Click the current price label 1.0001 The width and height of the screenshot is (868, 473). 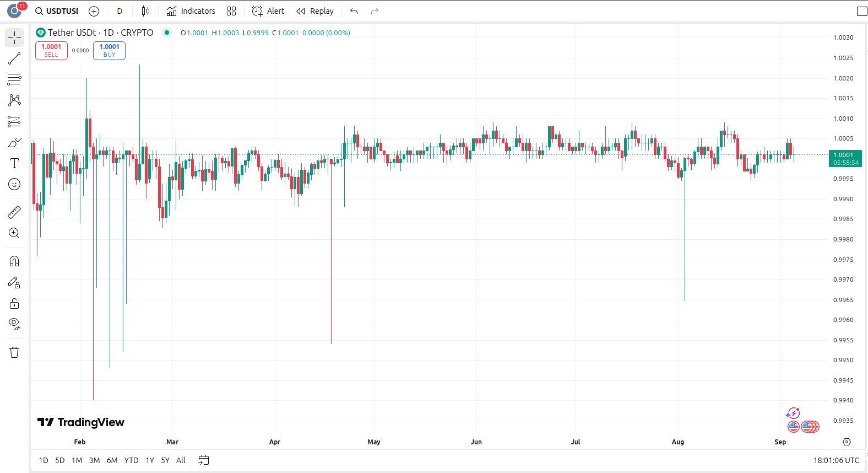tap(845, 159)
